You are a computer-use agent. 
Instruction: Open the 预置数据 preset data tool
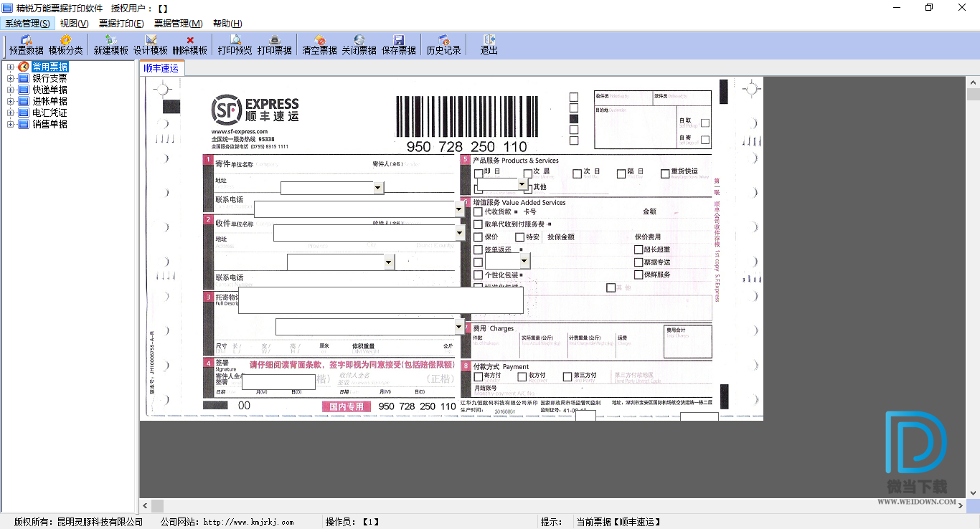pos(27,45)
